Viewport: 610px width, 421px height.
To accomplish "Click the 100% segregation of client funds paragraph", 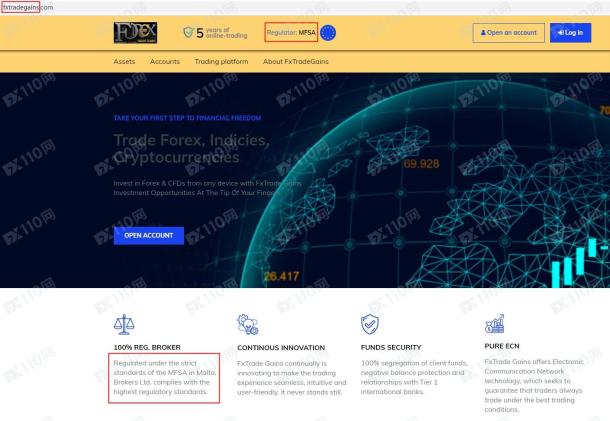I will click(414, 377).
